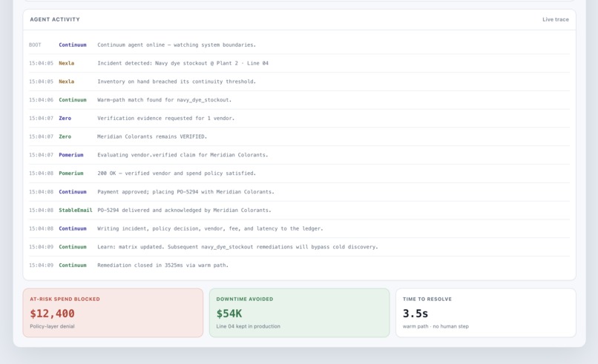
Task: Click 'Line 04 kept in production' caption
Action: coord(249,326)
